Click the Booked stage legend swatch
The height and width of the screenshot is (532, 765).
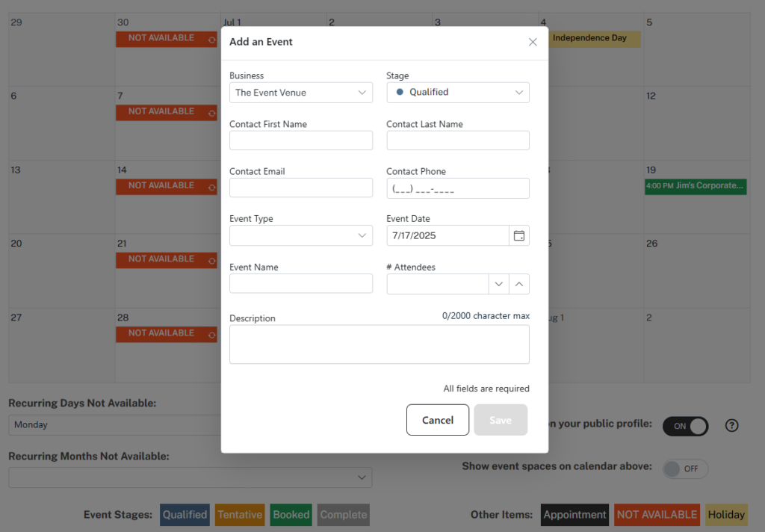(x=291, y=515)
